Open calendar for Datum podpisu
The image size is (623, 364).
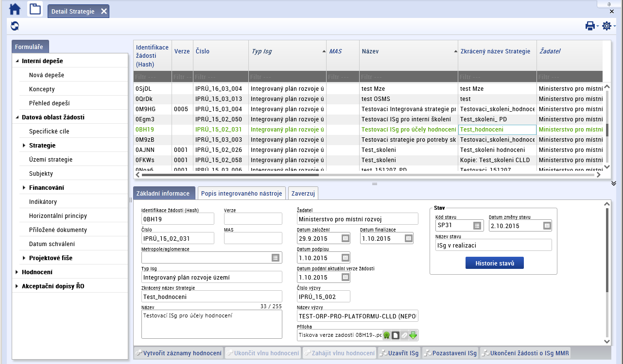345,258
